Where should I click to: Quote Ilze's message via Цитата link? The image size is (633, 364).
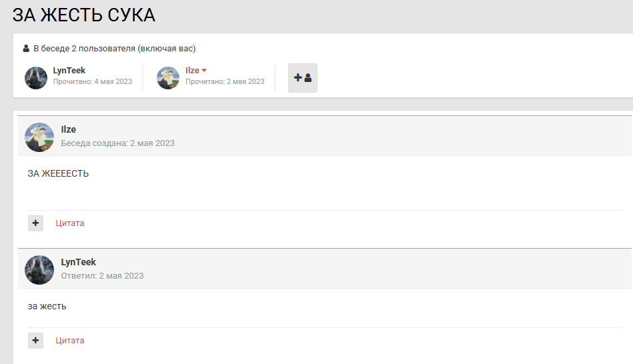coord(70,223)
